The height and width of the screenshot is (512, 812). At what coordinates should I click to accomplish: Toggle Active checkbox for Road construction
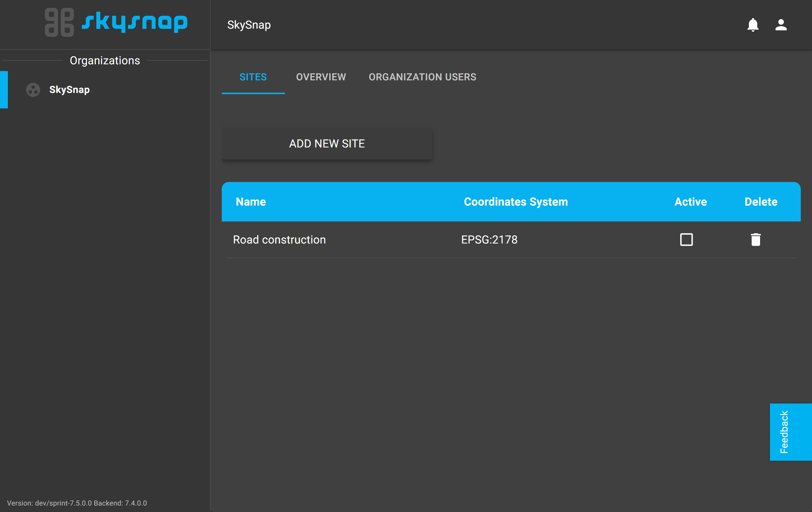point(686,240)
